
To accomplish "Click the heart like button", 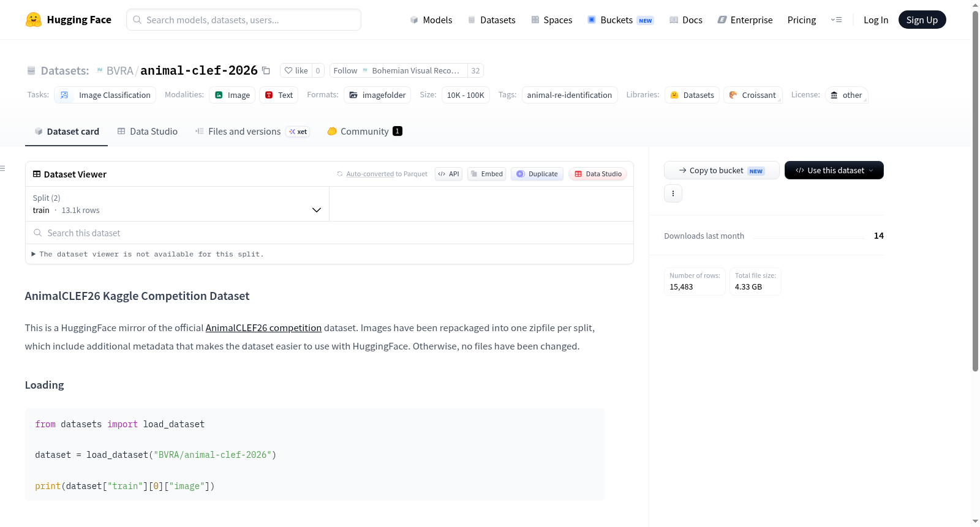I will point(296,70).
